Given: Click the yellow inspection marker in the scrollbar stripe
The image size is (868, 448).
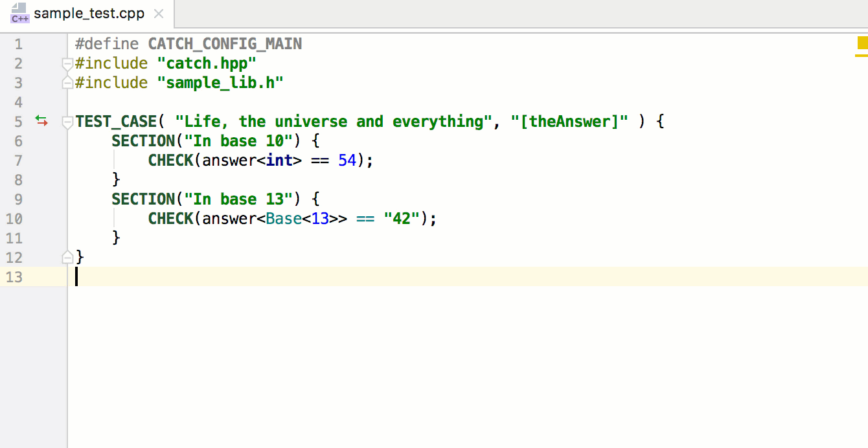Looking at the screenshot, I should (x=862, y=43).
